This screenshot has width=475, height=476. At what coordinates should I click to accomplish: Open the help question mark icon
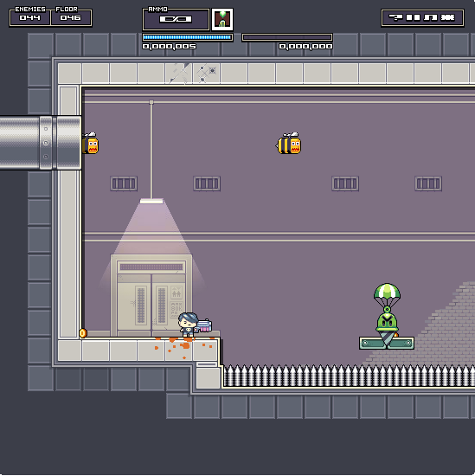(395, 17)
